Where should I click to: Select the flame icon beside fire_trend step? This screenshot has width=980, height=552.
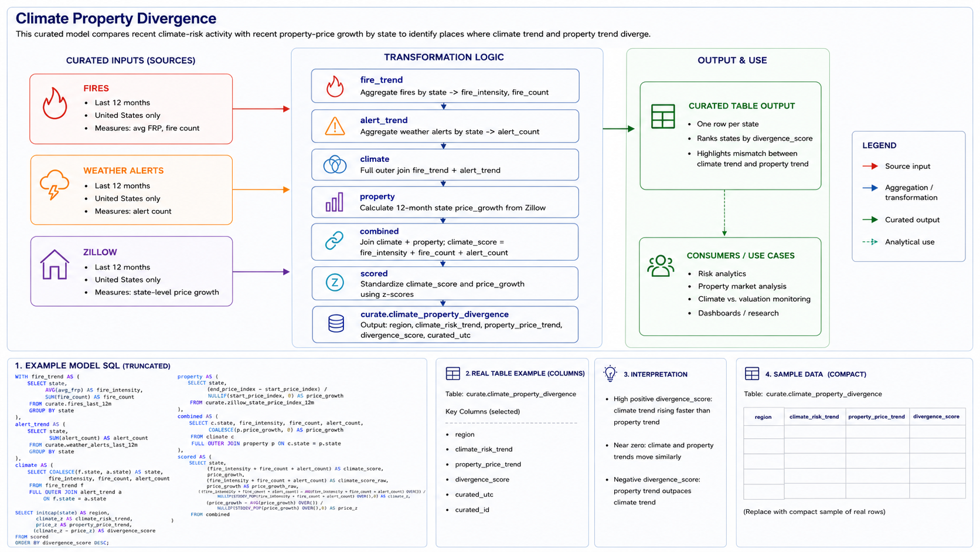pos(335,86)
